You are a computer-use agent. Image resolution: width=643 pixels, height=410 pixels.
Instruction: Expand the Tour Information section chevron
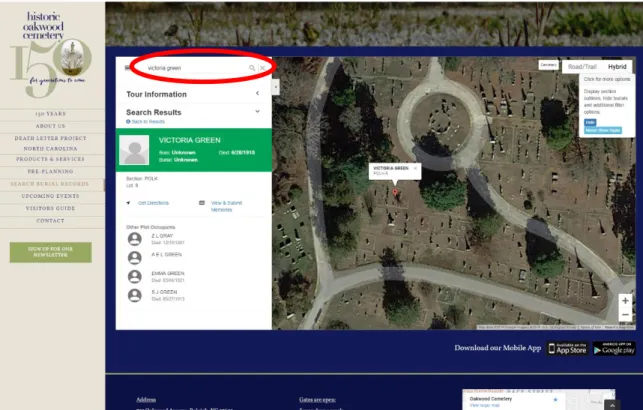258,93
